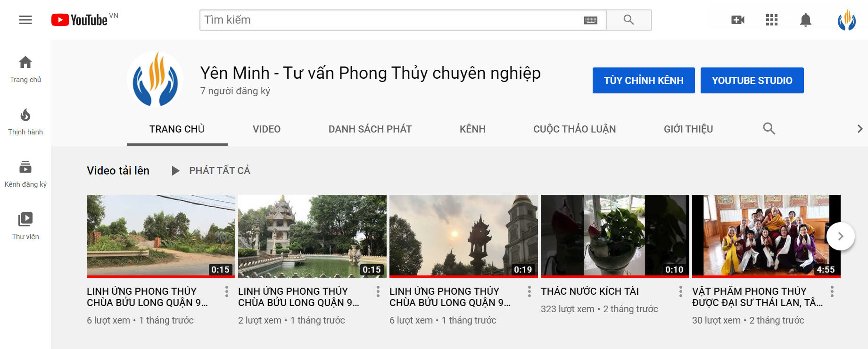Slide video shelf to next with arrow
This screenshot has height=349, width=868.
841,236
